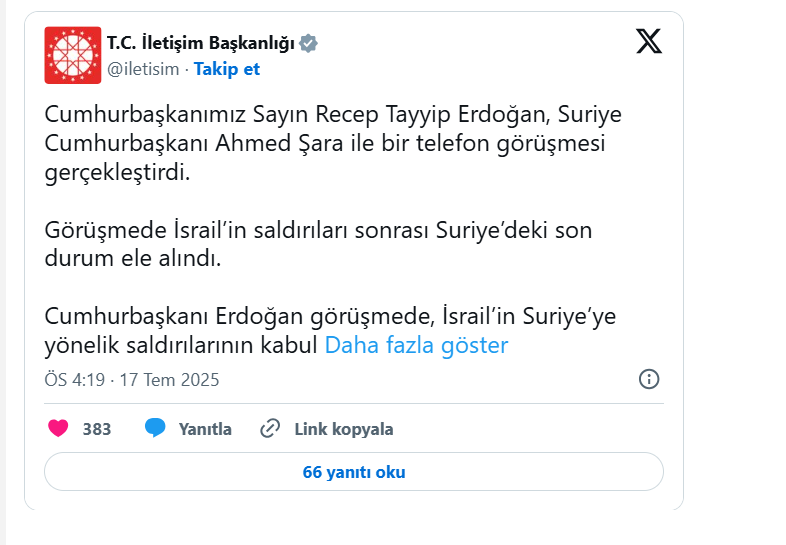Click the tweet's first paragraph about Erdoğan
Screen dimensions: 786x545
tap(333, 143)
